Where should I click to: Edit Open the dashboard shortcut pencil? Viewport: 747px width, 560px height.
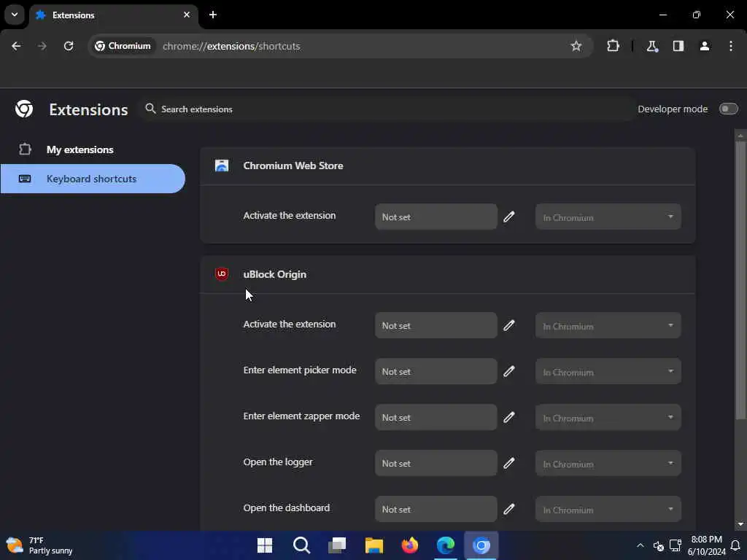[508, 508]
